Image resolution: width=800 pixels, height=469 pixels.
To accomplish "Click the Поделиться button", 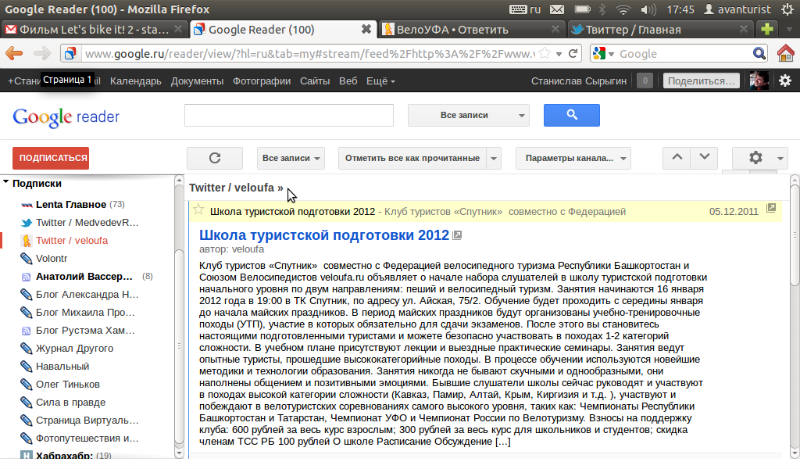I will [701, 81].
